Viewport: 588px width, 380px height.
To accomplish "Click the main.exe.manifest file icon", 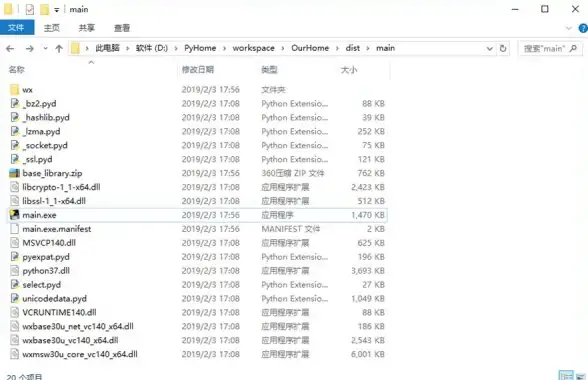I will (14, 229).
